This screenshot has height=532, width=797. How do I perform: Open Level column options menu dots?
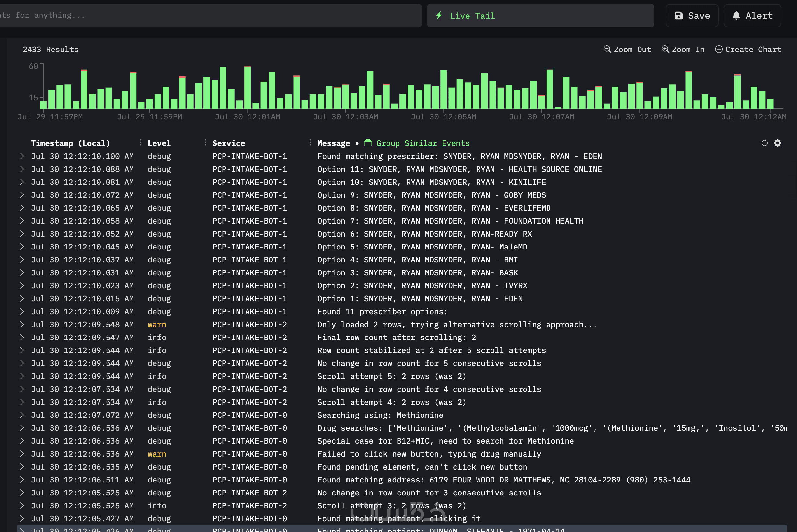[205, 143]
